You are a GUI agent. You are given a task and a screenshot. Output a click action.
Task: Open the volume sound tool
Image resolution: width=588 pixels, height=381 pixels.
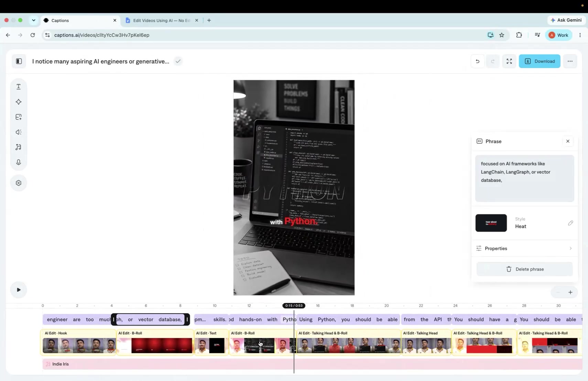(x=19, y=132)
